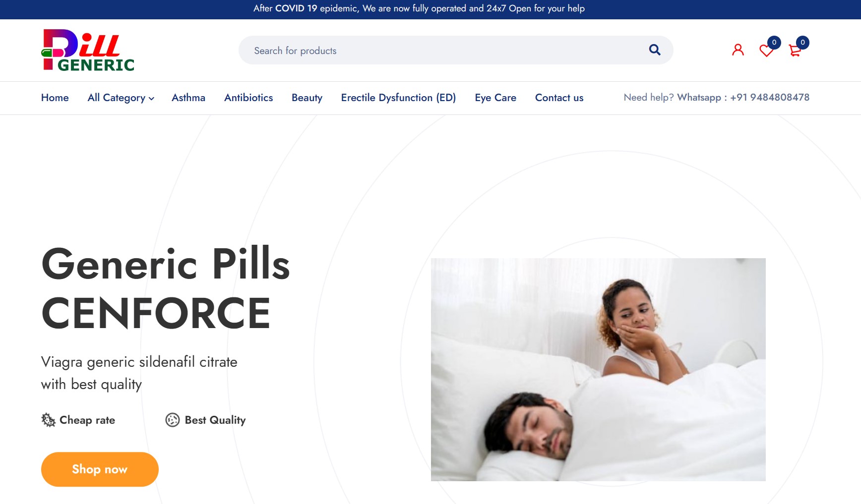Open the All Category chevron arrow
This screenshot has height=504, width=861.
tap(151, 99)
